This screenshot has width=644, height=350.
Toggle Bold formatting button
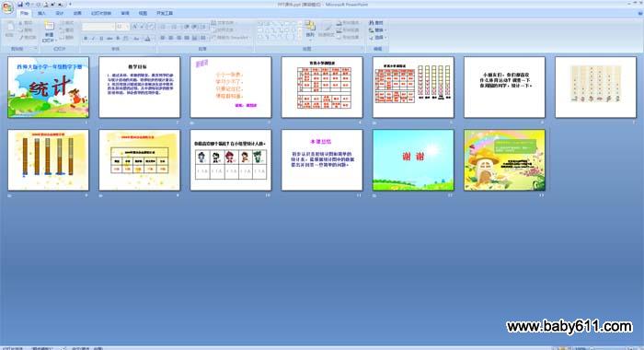pos(86,39)
